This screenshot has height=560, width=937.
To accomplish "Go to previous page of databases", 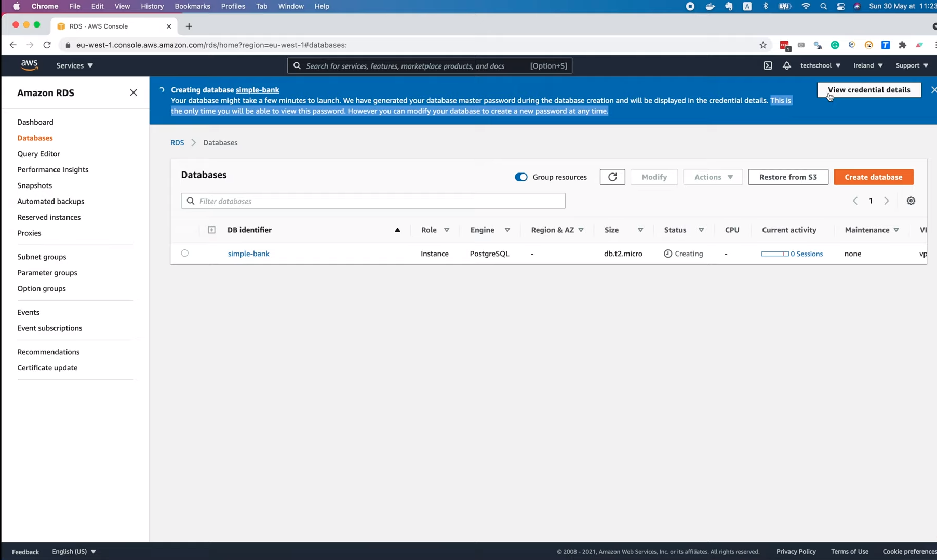I will (x=855, y=201).
